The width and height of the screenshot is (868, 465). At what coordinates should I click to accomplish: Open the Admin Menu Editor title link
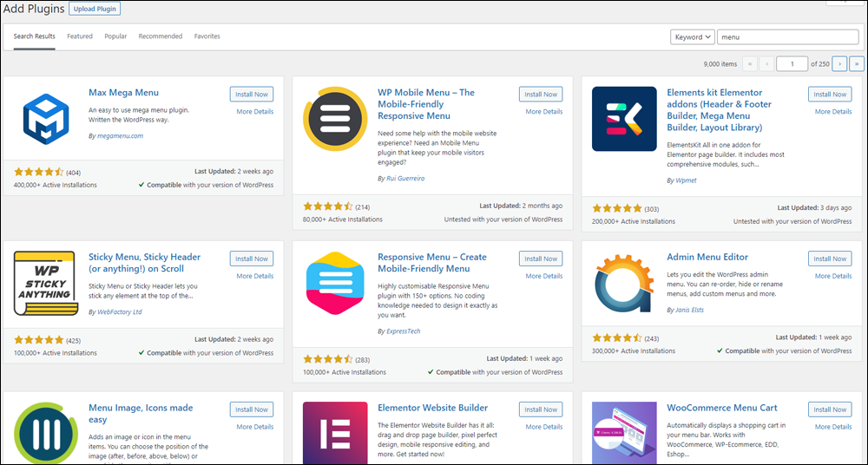click(707, 257)
